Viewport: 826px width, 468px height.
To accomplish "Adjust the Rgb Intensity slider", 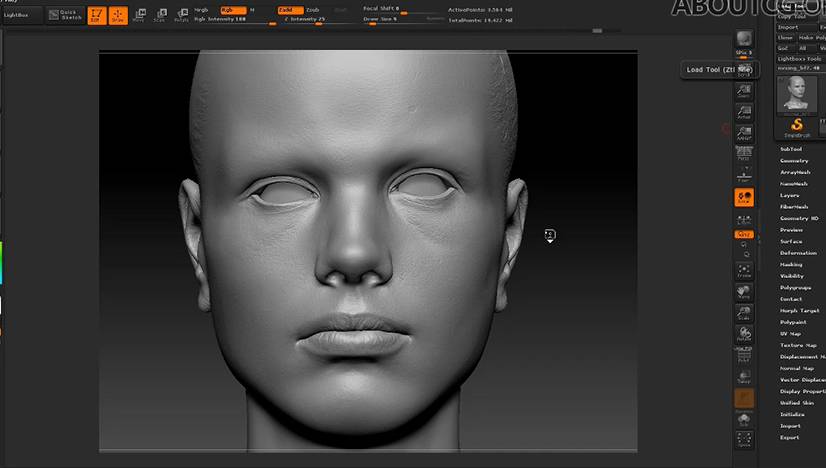I will tap(234, 20).
